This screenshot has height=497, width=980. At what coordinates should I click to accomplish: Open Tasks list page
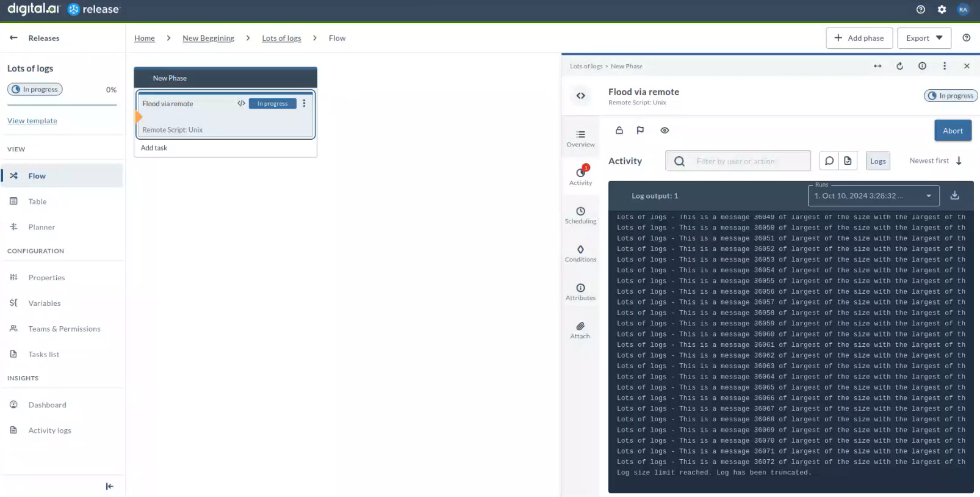[x=62, y=355]
